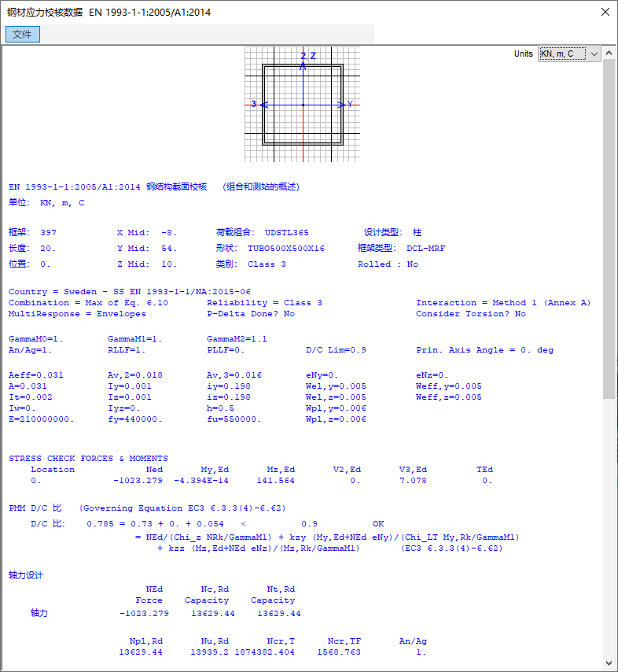
Task: Close the steel stress check window
Action: (x=604, y=13)
